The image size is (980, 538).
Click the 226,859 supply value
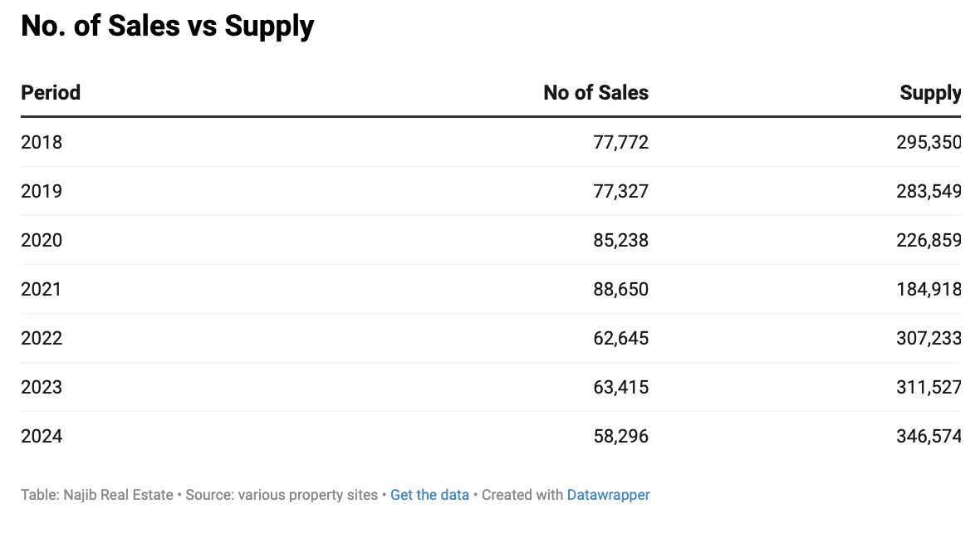coord(928,240)
